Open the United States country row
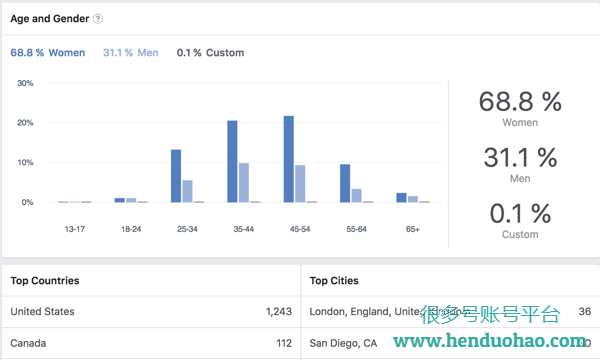This screenshot has height=360, width=600. pyautogui.click(x=151, y=311)
